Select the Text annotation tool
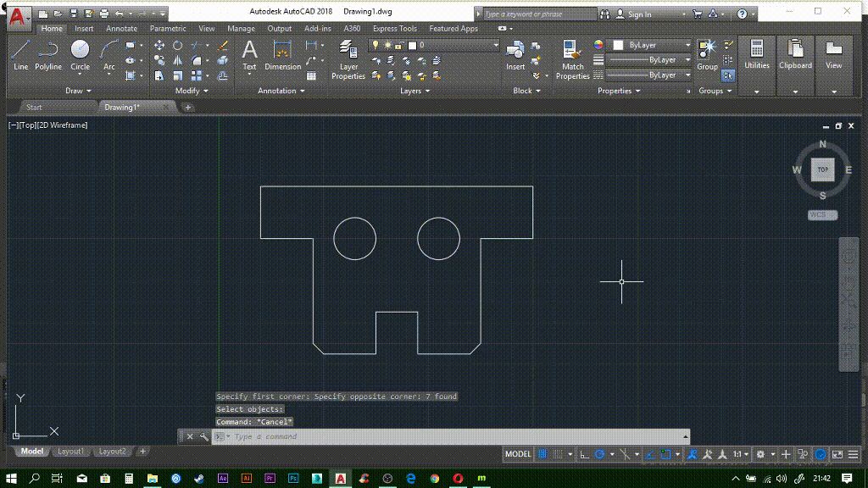 [x=250, y=55]
